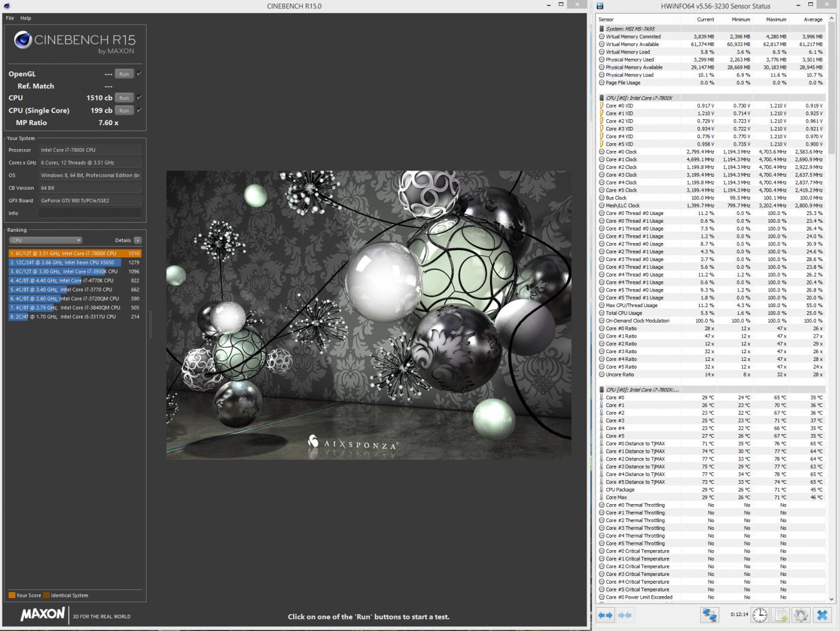Select the Max CPU/Thread Usage row
Screen dimensions: 840x631
[x=712, y=305]
